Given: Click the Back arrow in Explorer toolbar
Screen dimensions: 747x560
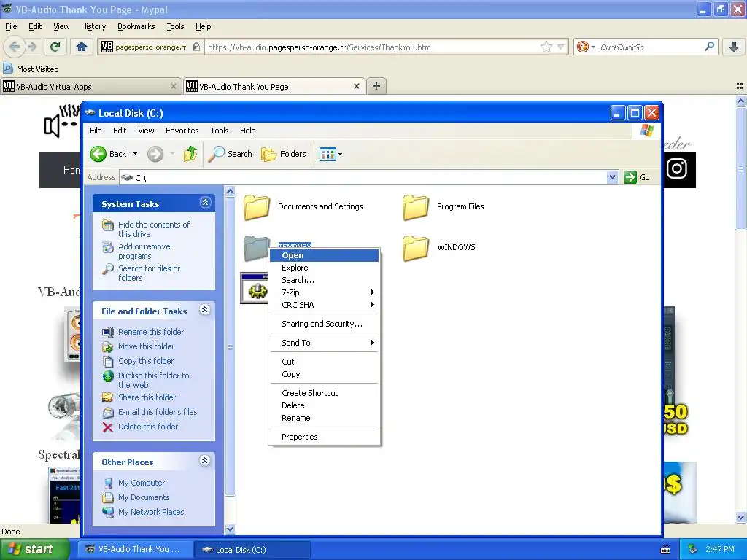Looking at the screenshot, I should pyautogui.click(x=98, y=154).
